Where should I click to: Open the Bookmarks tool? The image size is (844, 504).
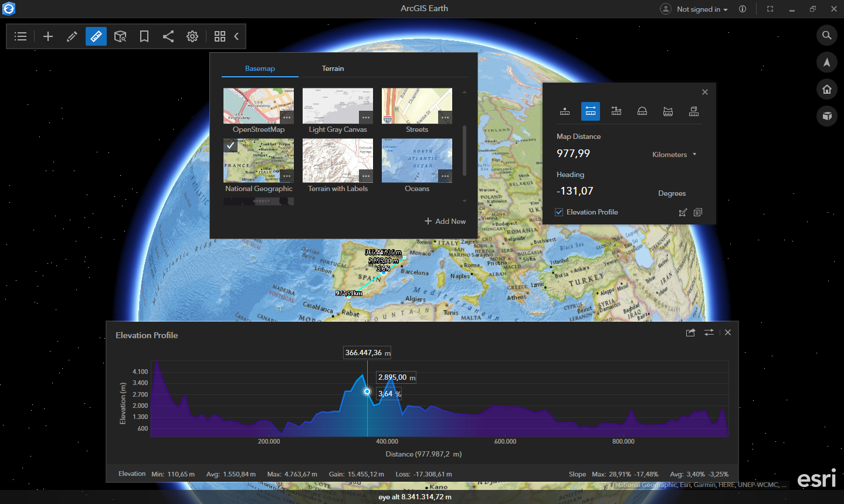coord(144,36)
